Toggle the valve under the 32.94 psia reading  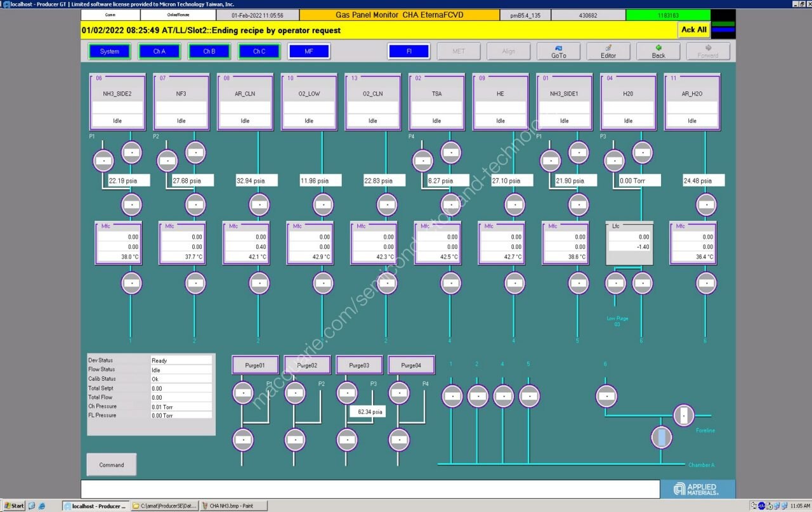pos(259,205)
